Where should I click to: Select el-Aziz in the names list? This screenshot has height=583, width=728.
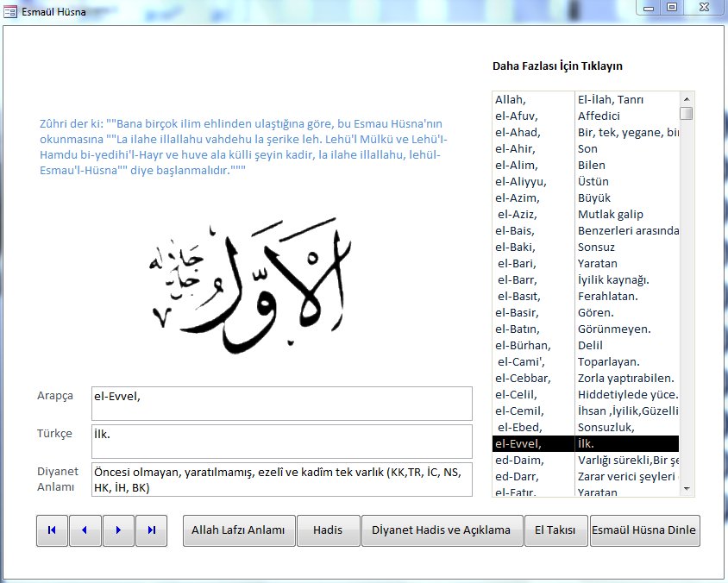coord(518,214)
